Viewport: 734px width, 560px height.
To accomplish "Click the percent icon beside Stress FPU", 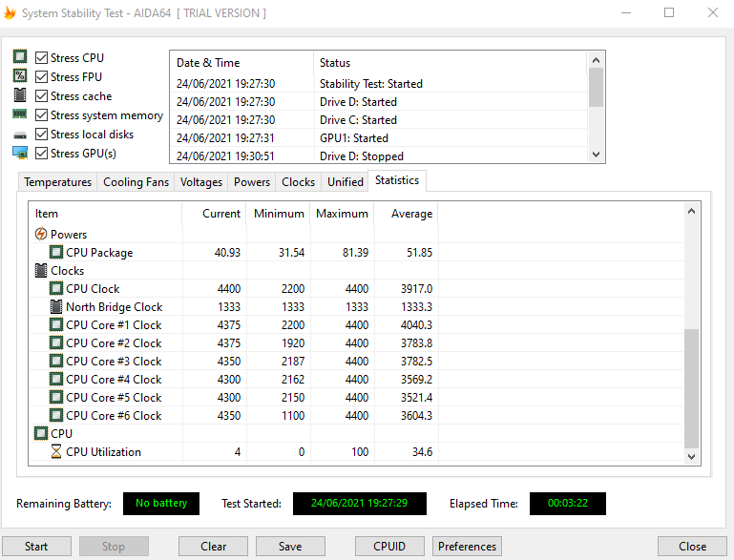I will tap(20, 75).
